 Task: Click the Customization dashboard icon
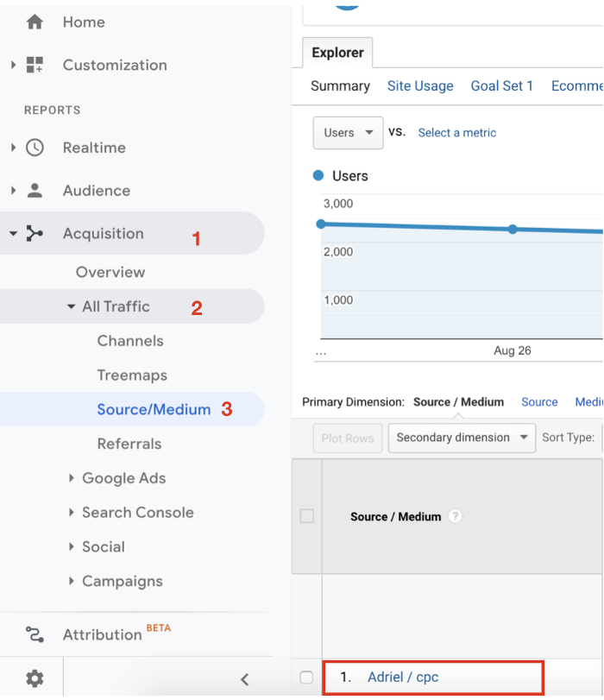[35, 65]
